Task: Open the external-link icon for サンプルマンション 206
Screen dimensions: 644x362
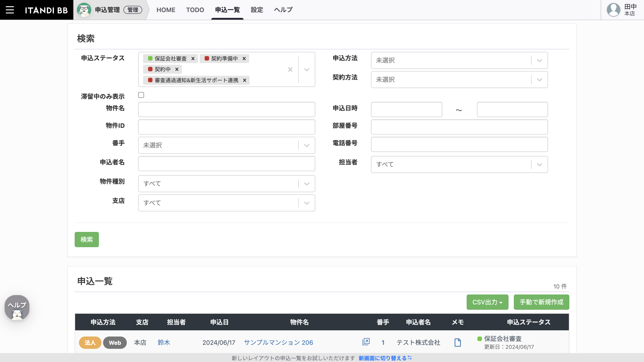Action: 366,342
